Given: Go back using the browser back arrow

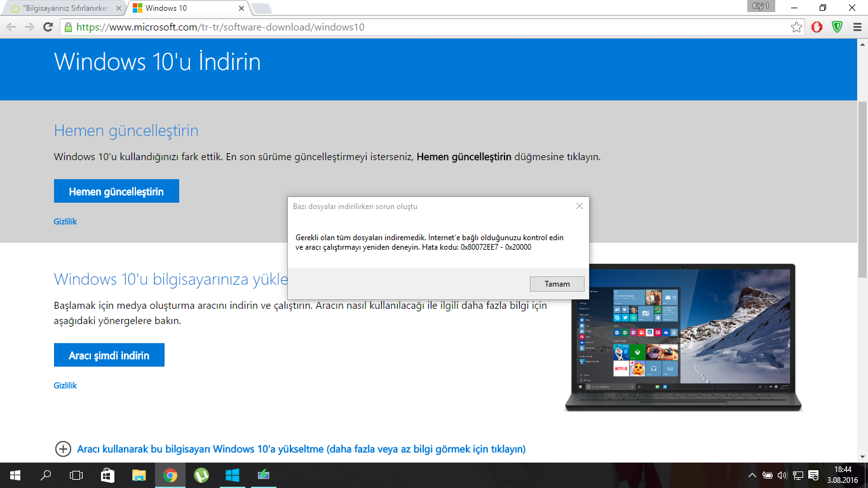Looking at the screenshot, I should (11, 27).
